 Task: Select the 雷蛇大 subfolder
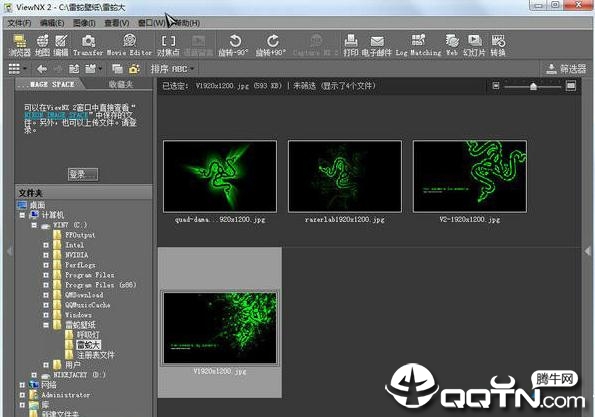click(83, 345)
